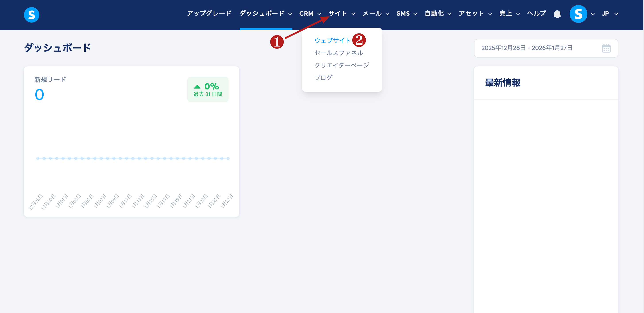Open the 売上 menu

(509, 14)
